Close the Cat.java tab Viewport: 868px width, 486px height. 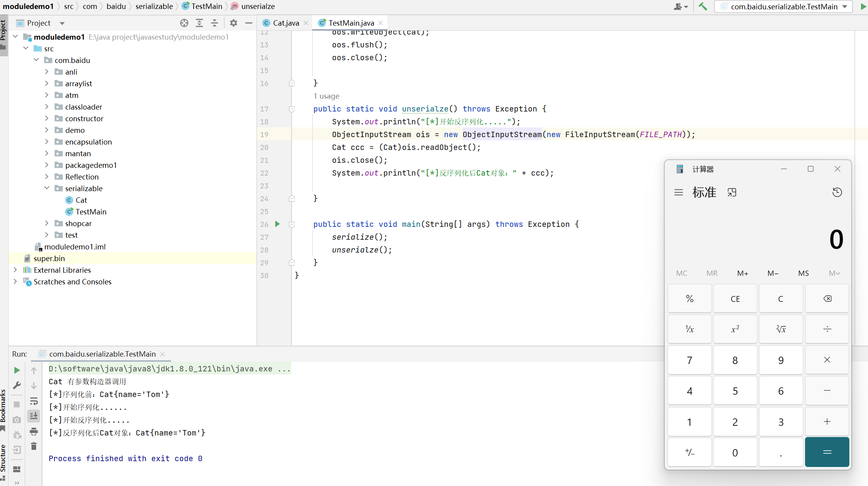pos(306,23)
